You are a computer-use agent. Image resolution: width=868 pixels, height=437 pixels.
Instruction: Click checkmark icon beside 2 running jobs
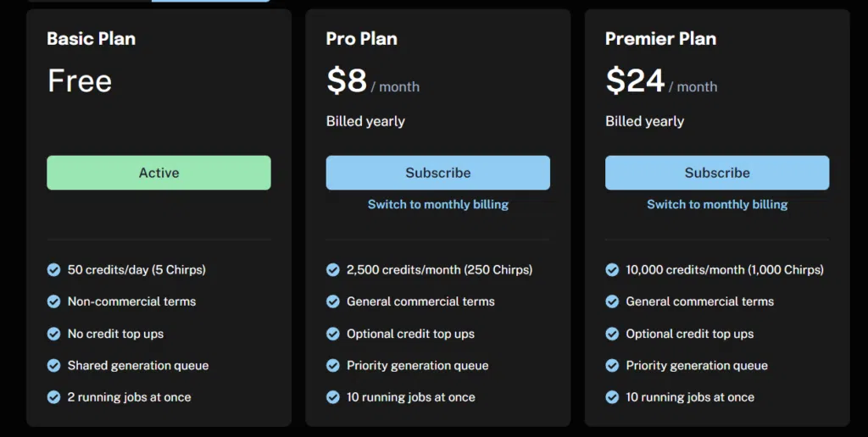[53, 397]
